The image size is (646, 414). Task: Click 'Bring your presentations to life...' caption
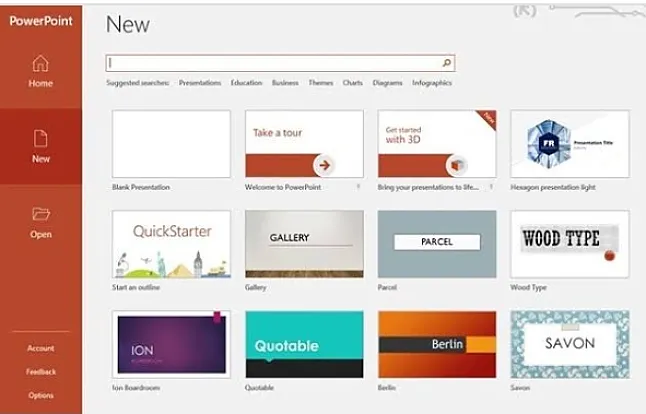point(428,187)
